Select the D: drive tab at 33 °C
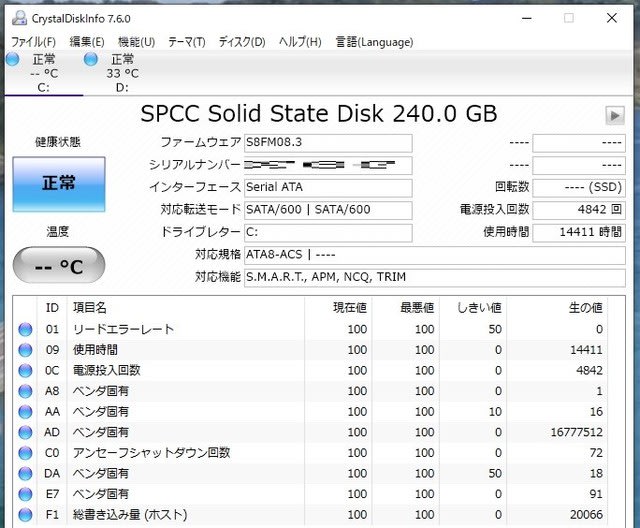640x528 pixels. (122, 73)
